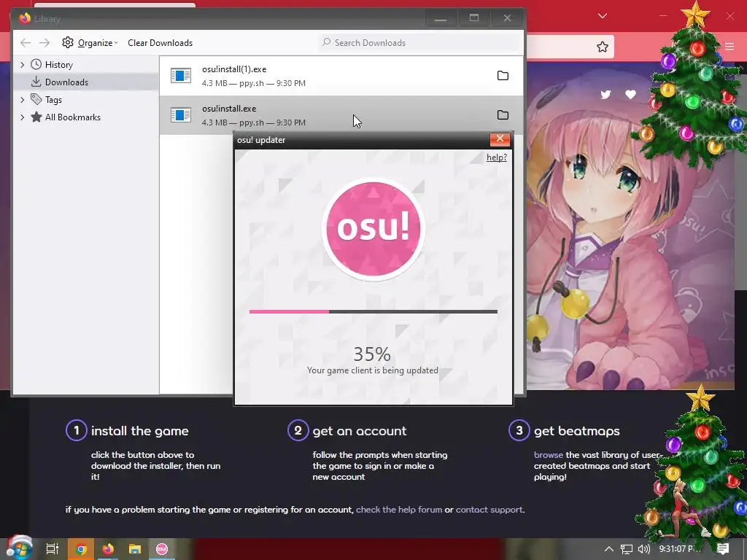Open File Explorer from the taskbar

135,549
